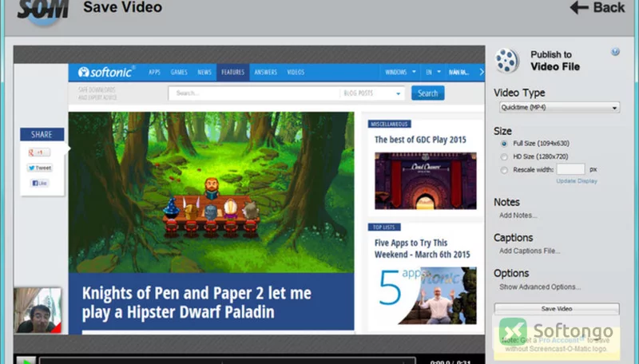The image size is (639, 364).
Task: Select the FEATURES tab on Softonic page
Action: pos(232,72)
